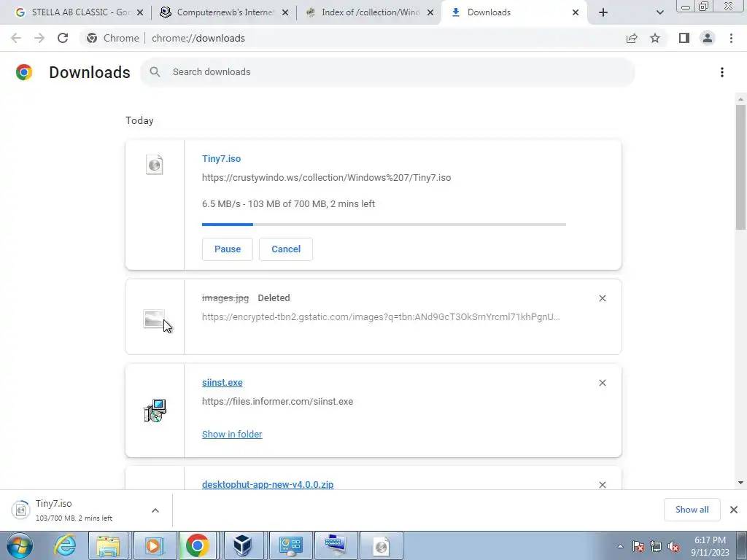747x560 pixels.
Task: Open the siinst.exe file link
Action: point(222,382)
